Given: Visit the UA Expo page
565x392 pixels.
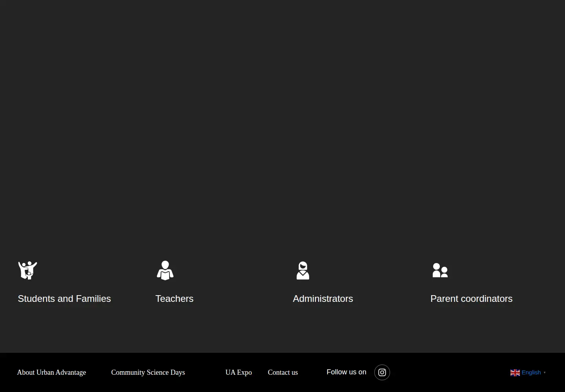Looking at the screenshot, I should 239,372.
